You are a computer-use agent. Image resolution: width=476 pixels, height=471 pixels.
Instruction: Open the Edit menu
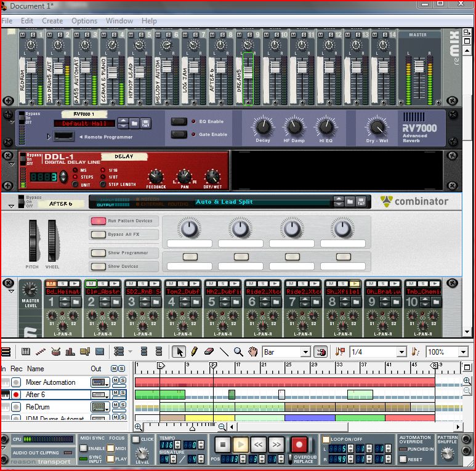tap(27, 21)
